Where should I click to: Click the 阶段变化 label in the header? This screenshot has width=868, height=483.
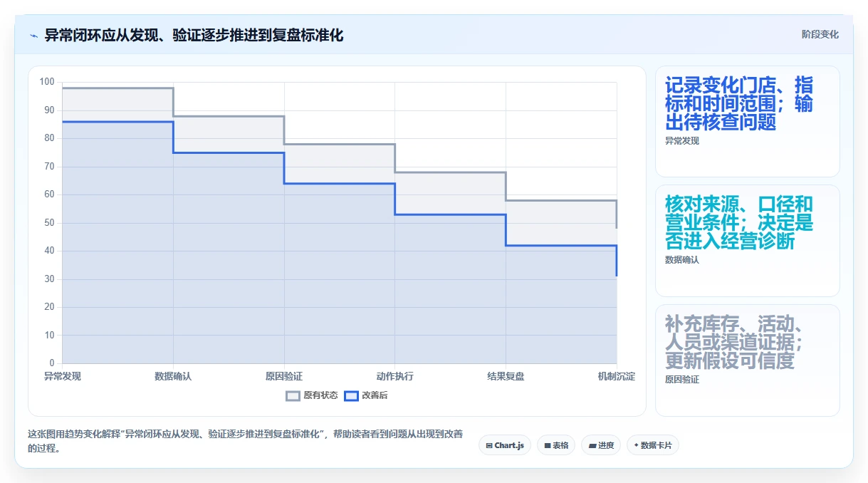[820, 34]
